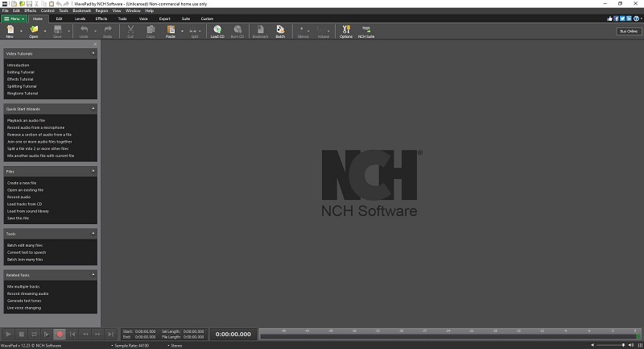The width and height of the screenshot is (644, 349).
Task: Click 'Split a file into 2 or more other files'
Action: (38, 149)
